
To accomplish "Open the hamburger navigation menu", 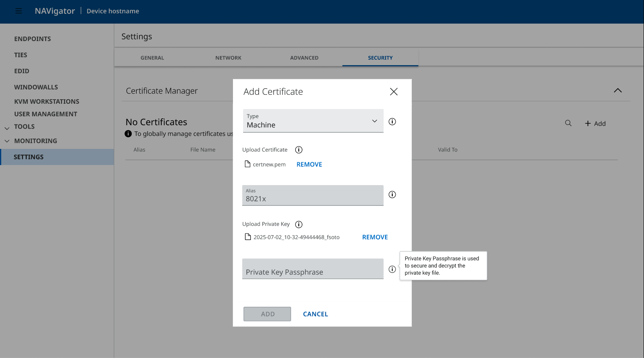I will click(x=18, y=11).
